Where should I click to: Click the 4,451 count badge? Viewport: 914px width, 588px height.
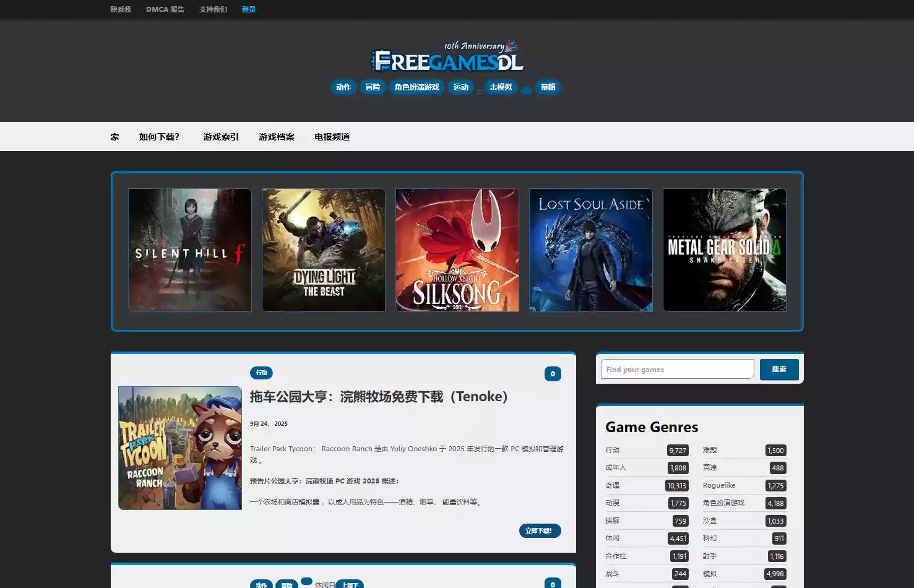(x=678, y=538)
